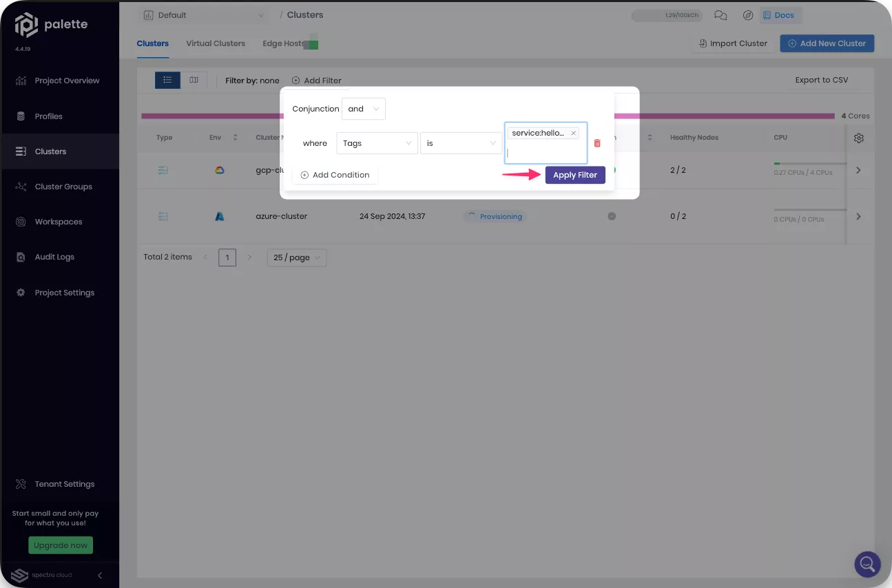
Task: Open the table columns settings gear
Action: pyautogui.click(x=859, y=138)
